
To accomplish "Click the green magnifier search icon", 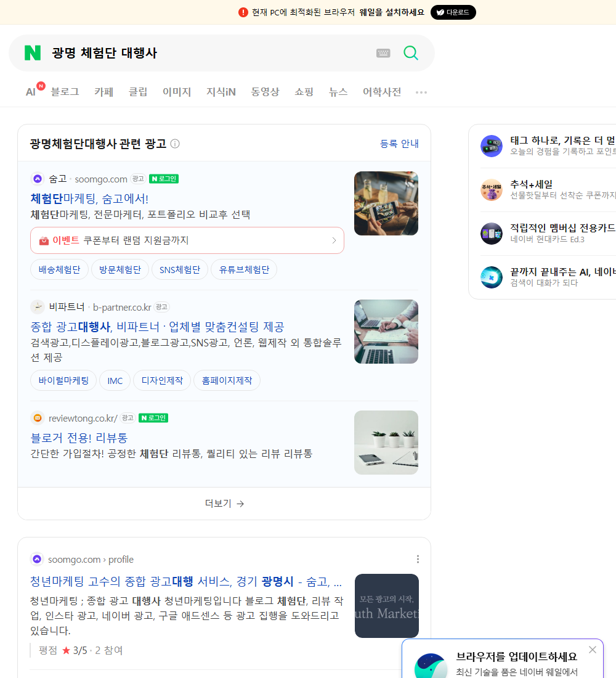I will point(411,53).
